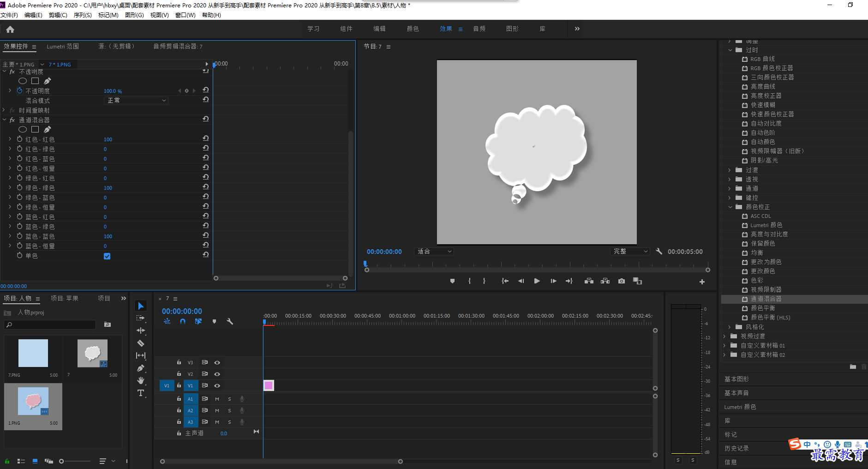Open Blend Mode dropdown

[136, 100]
